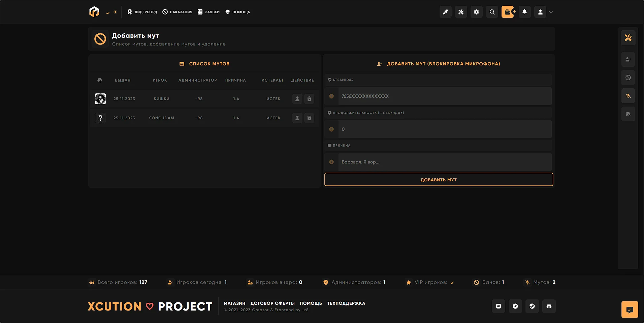Viewport: 644px width, 323px height.
Task: Open the bans icon in right sidebar
Action: click(x=628, y=78)
